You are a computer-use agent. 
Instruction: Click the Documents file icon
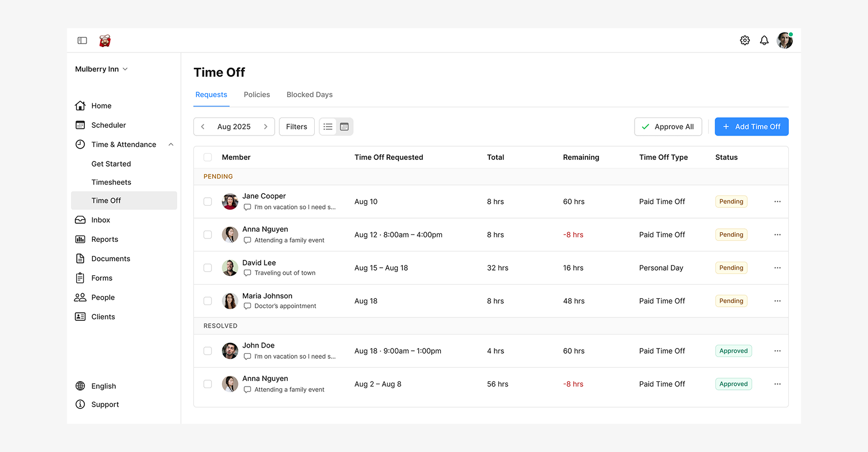click(x=80, y=259)
